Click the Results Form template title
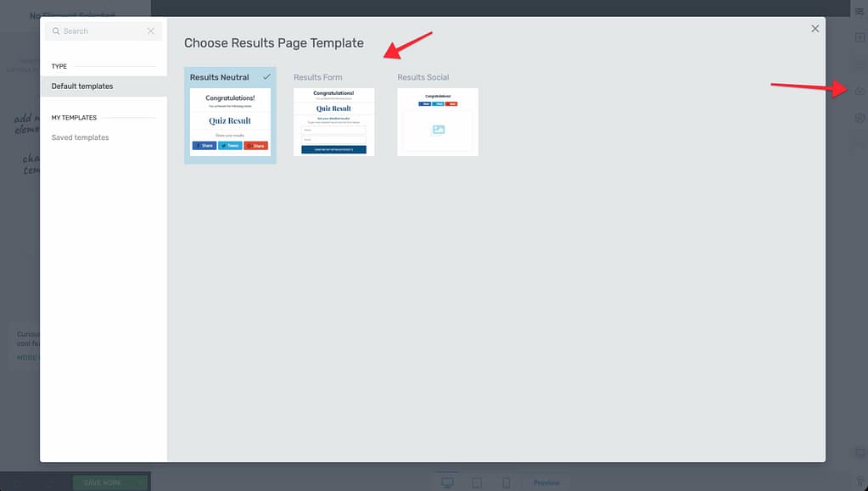The height and width of the screenshot is (491, 868). [318, 77]
